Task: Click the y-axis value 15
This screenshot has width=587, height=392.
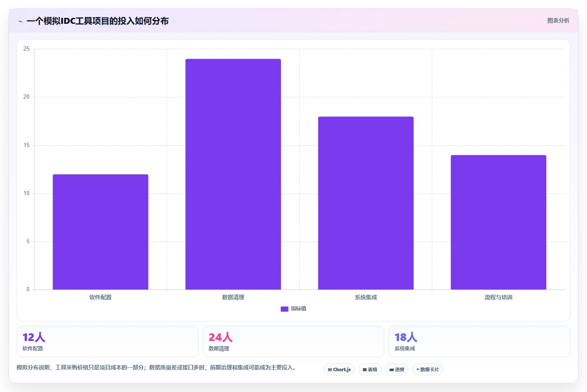Action: click(26, 145)
